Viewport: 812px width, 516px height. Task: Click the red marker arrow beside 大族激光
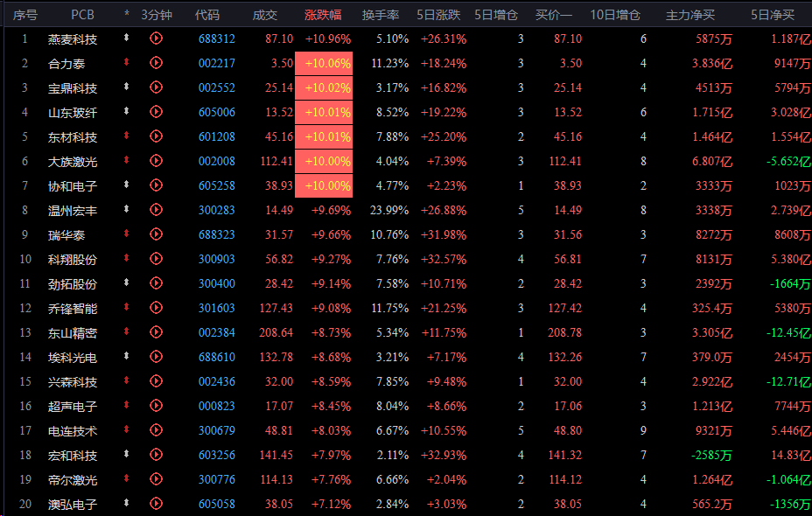[x=126, y=160]
